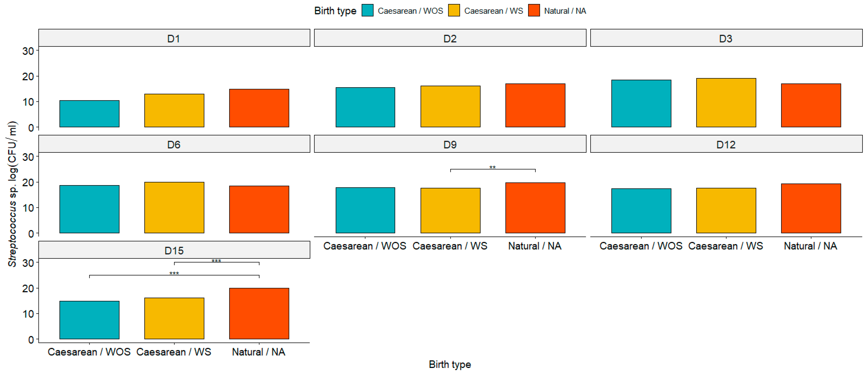Click the teal Caesarean / WOS bar in D12
868x374 pixels.
tap(641, 211)
